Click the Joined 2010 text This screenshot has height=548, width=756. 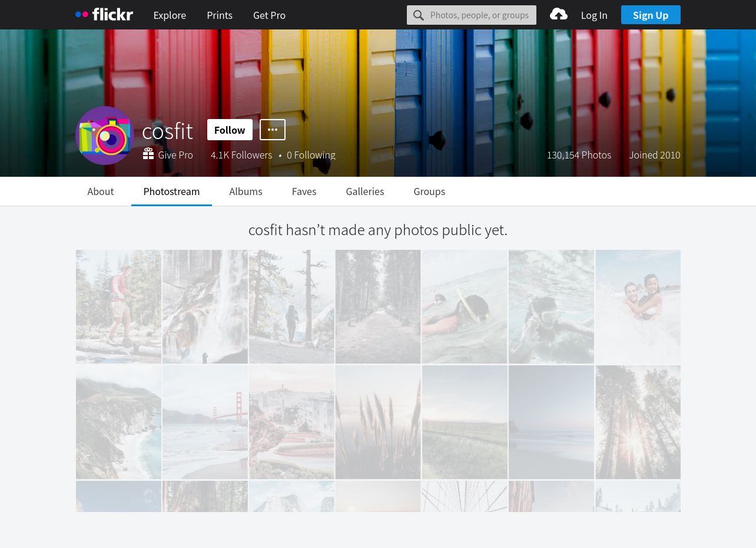click(655, 155)
